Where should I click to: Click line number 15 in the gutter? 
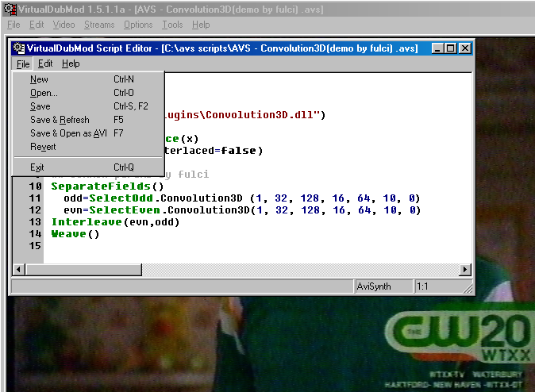(35, 246)
